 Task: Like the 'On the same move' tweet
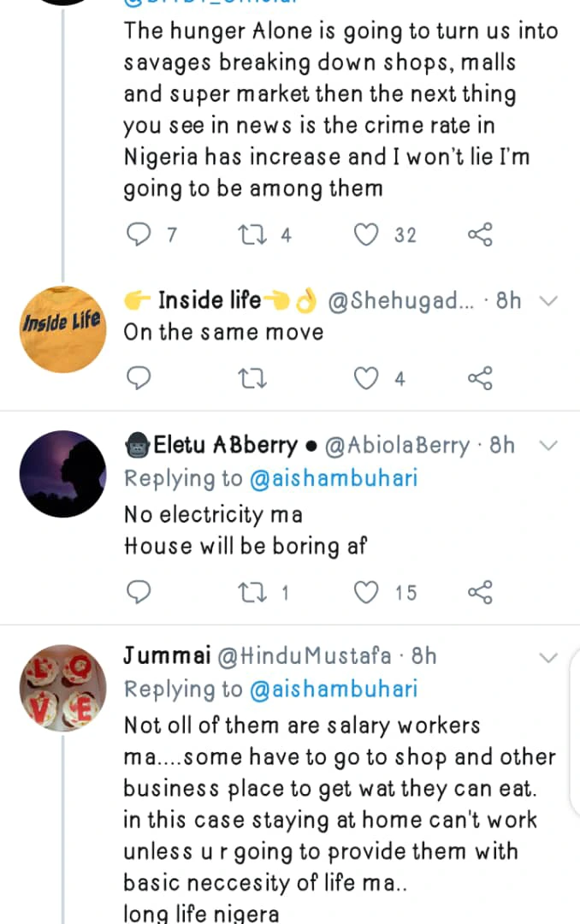(365, 378)
